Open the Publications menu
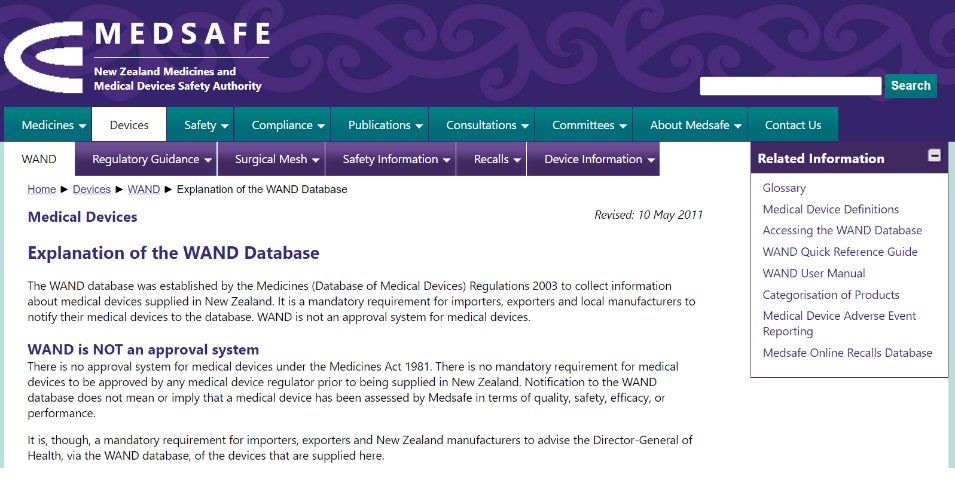 point(386,125)
